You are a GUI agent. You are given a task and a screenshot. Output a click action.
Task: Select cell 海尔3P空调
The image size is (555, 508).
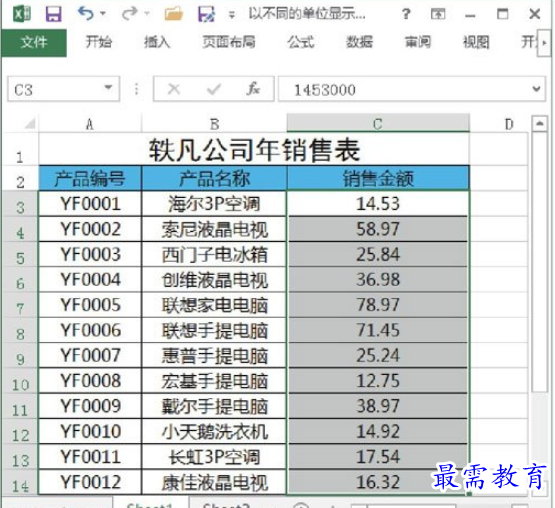(x=214, y=204)
